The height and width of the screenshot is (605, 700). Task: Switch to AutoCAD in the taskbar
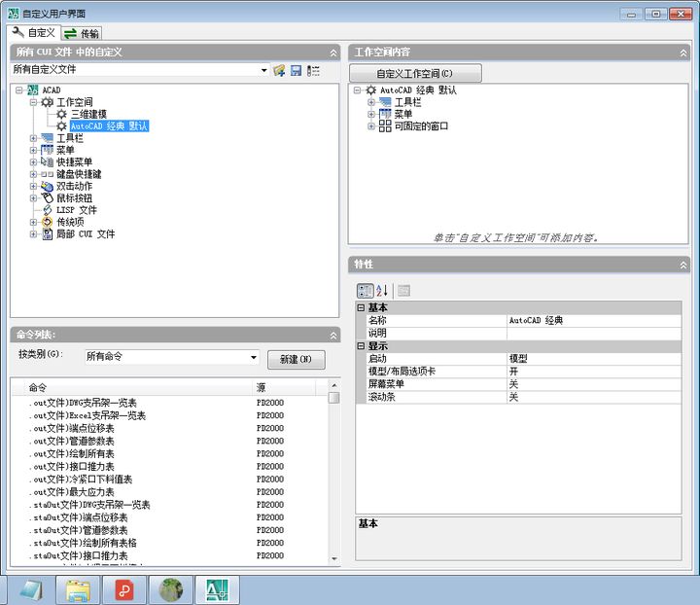point(218,589)
